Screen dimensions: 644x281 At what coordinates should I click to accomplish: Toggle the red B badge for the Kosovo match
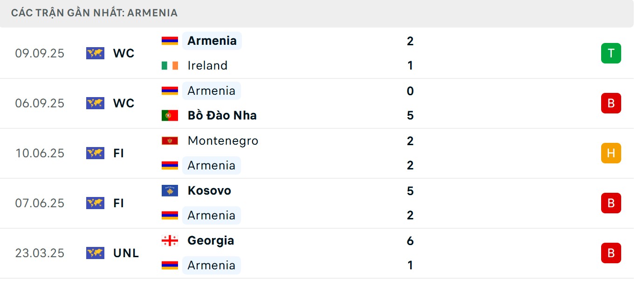tap(610, 203)
